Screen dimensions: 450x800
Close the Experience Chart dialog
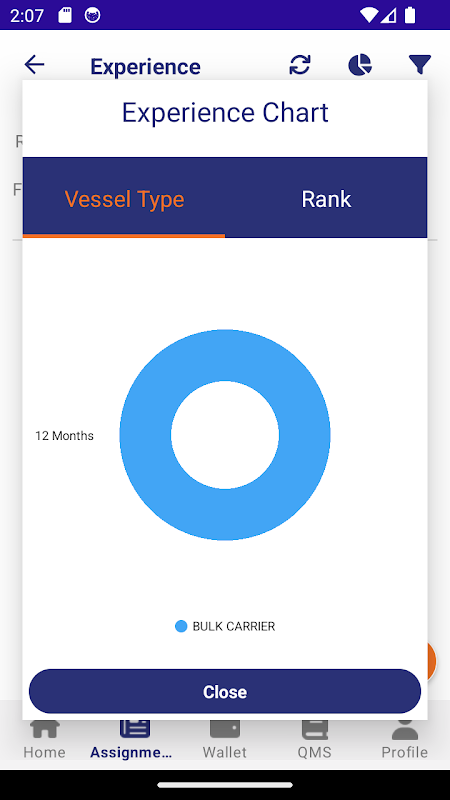click(x=225, y=691)
